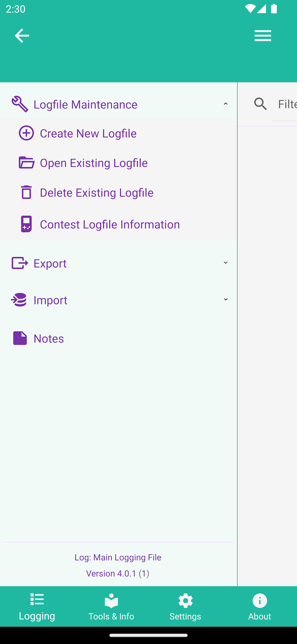Collapse the Logfile Maintenance section chevron
297x644 pixels.
[226, 104]
